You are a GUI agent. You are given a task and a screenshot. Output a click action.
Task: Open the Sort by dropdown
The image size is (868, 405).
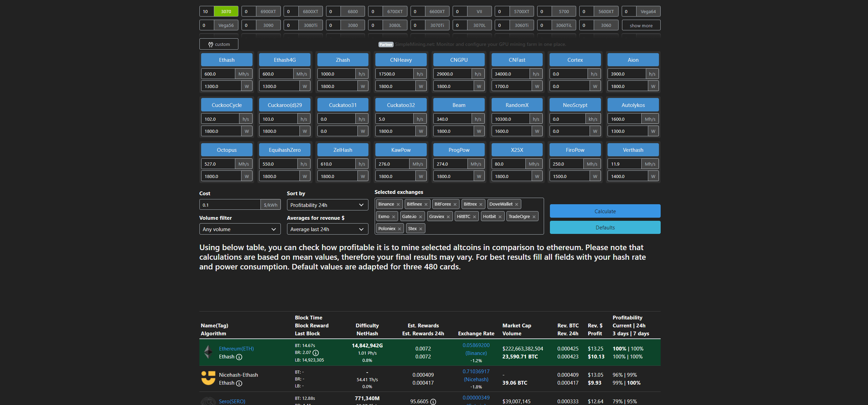click(x=327, y=205)
